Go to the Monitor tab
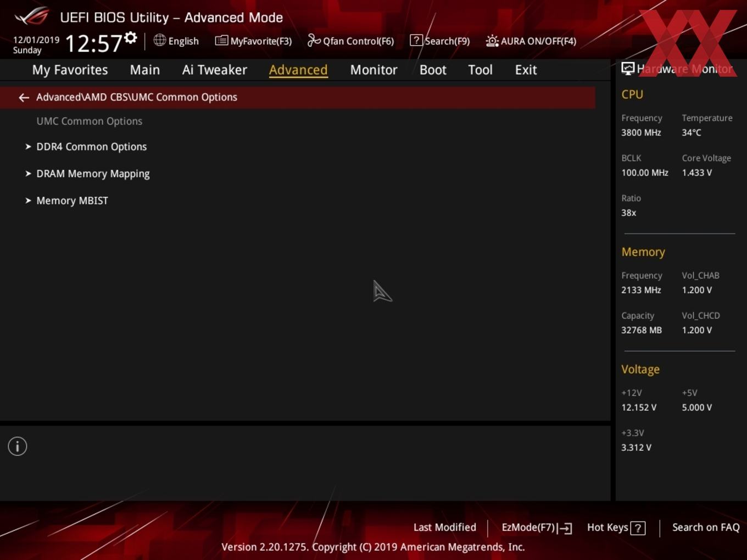Viewport: 747px width, 560px height. pos(374,70)
